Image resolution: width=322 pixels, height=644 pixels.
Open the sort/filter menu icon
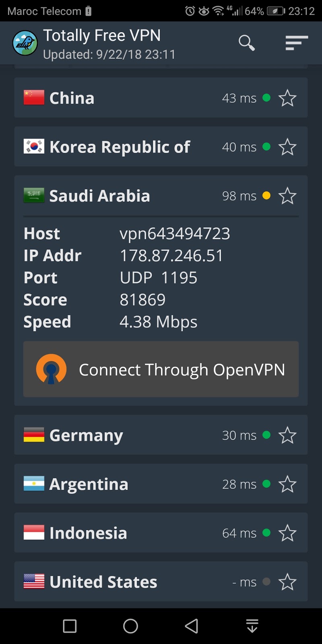pos(297,43)
